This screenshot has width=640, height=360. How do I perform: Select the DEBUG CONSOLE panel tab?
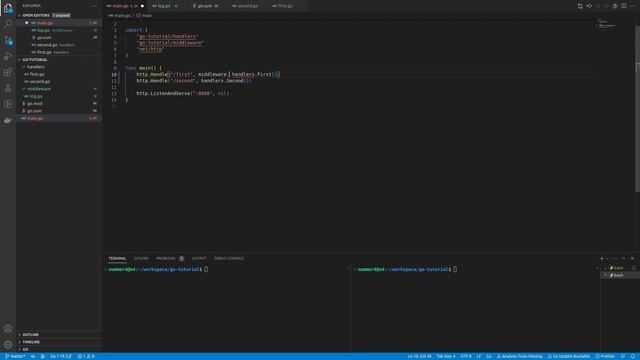[229, 258]
